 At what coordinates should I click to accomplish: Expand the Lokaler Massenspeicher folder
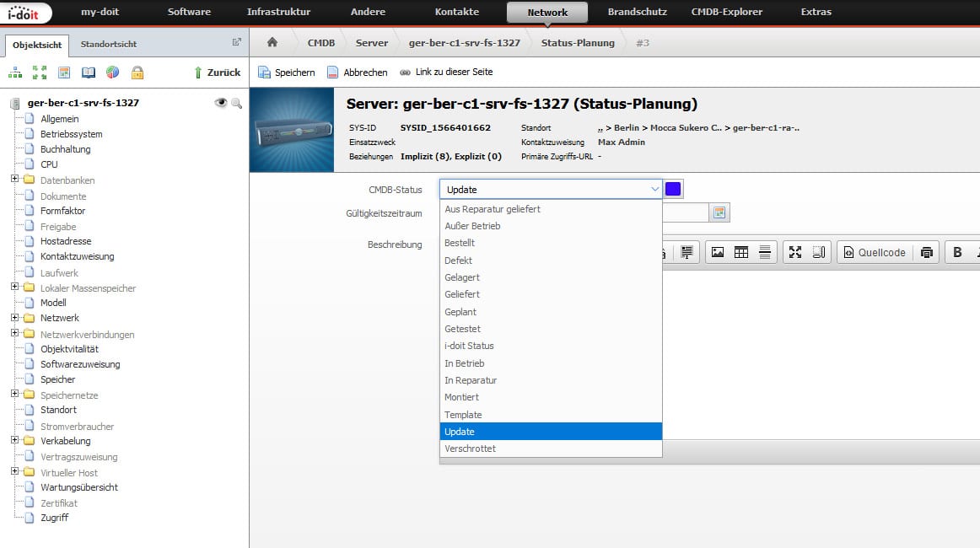click(x=15, y=287)
